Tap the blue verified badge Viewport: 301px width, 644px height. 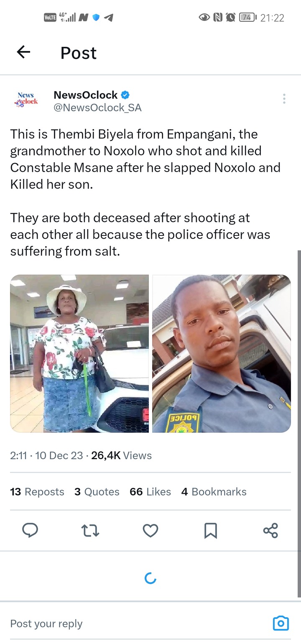(125, 95)
